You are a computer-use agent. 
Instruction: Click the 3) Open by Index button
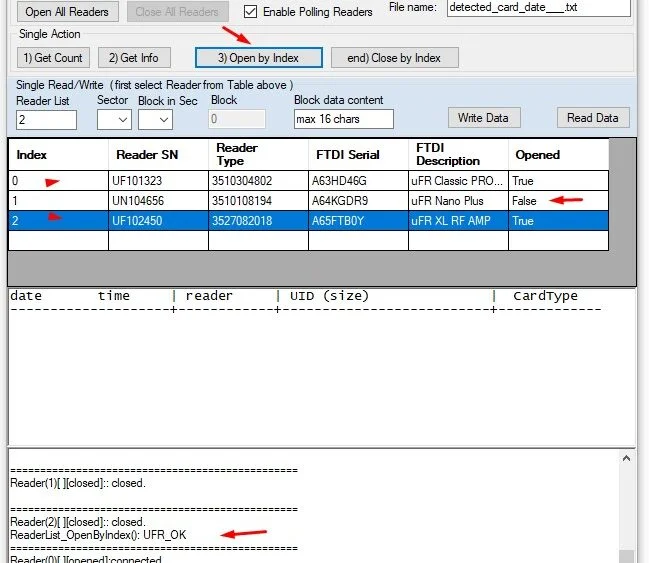(259, 58)
